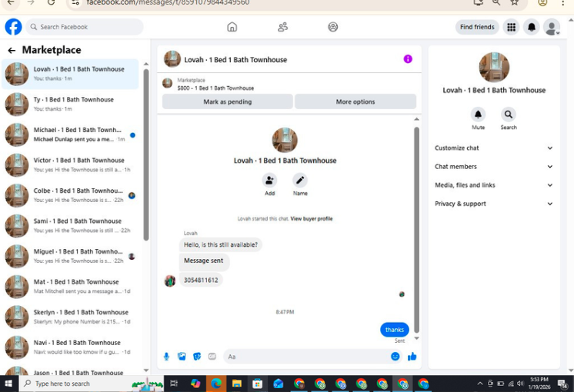Open Microsoft Edge from the taskbar
Viewport: 574px width, 392px height.
point(216,384)
